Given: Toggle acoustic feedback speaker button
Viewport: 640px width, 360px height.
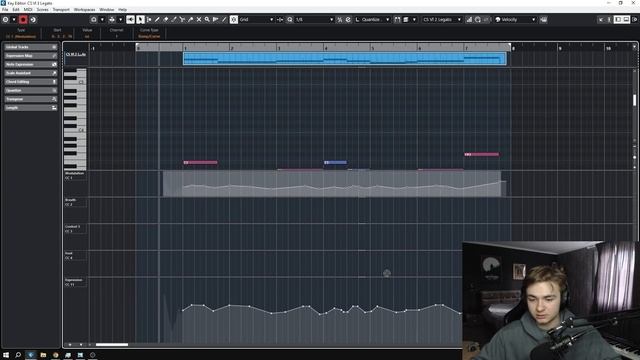Looking at the screenshot, I should click(130, 20).
